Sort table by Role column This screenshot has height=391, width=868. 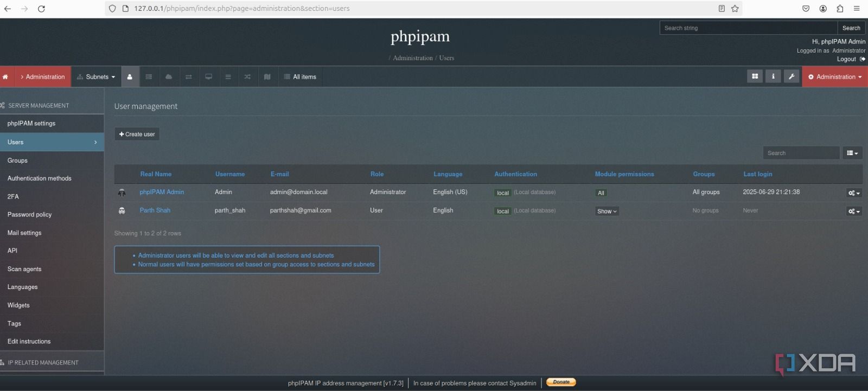tap(377, 174)
